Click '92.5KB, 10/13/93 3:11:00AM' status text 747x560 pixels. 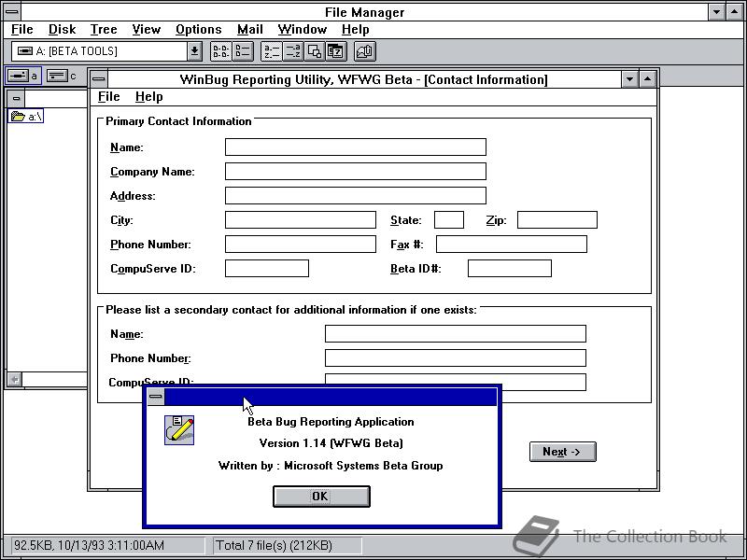88,545
